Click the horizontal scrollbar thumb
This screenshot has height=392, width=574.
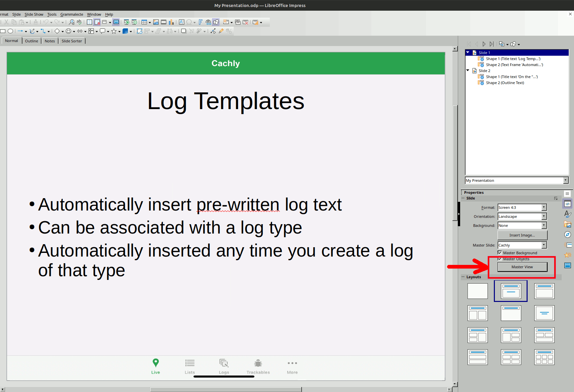[x=226, y=389]
